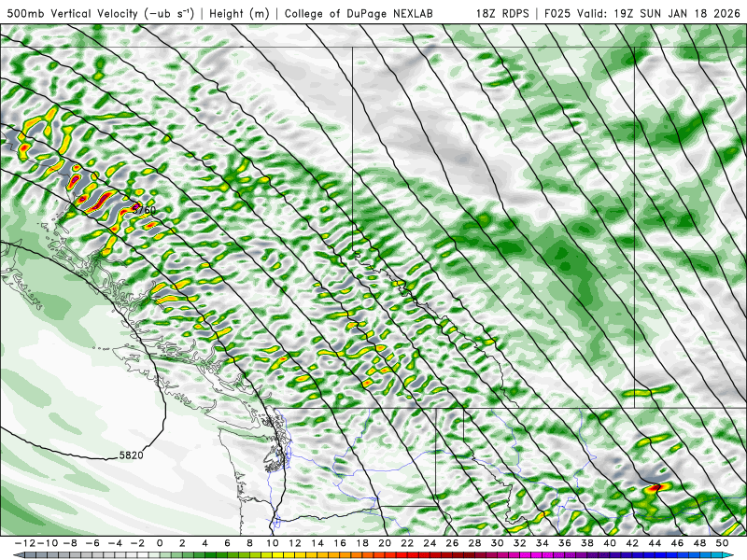
Task: Click the '40' colorbar scale value
Action: tap(610, 543)
